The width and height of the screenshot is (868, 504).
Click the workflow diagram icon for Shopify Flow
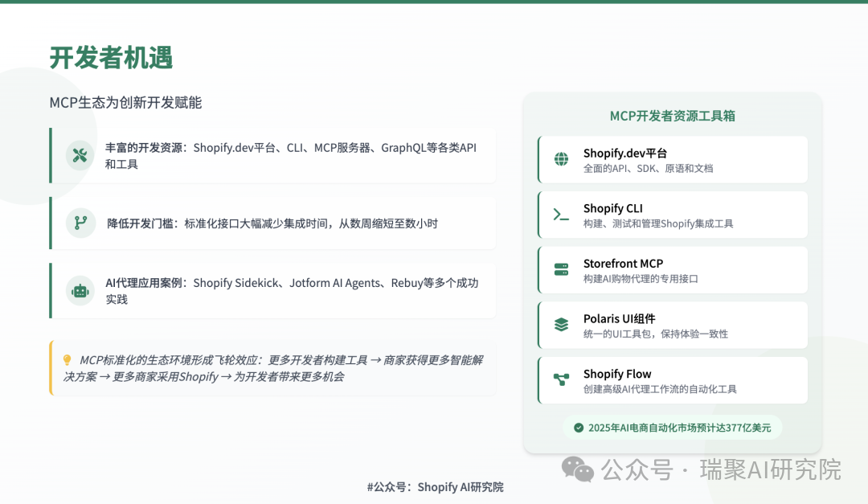tap(561, 379)
